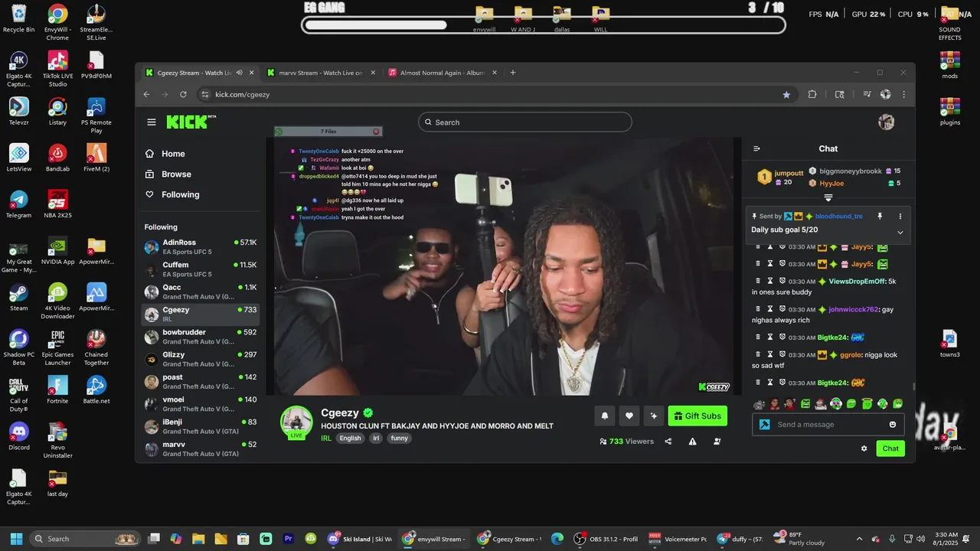Click the notification bell under the stream

pyautogui.click(x=604, y=416)
